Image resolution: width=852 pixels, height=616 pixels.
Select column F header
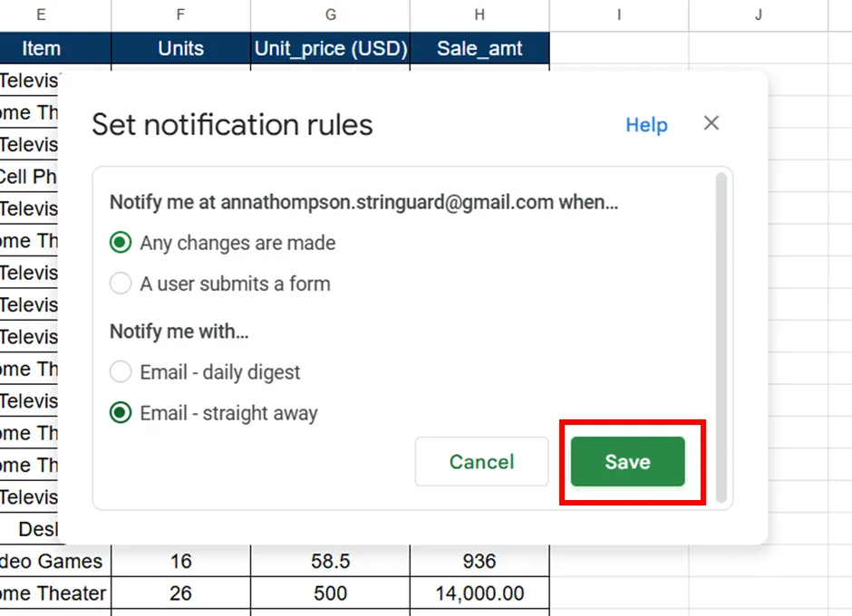(180, 14)
